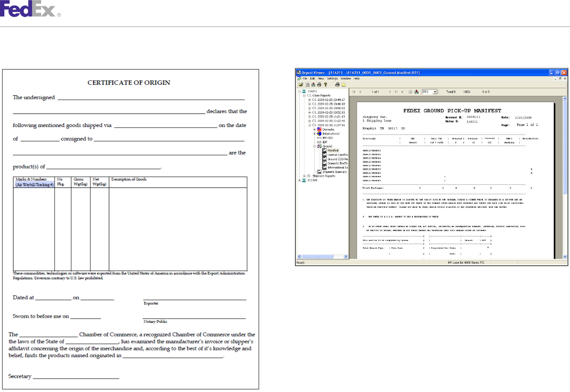Click the second printer icon in main toolbar

[337, 85]
